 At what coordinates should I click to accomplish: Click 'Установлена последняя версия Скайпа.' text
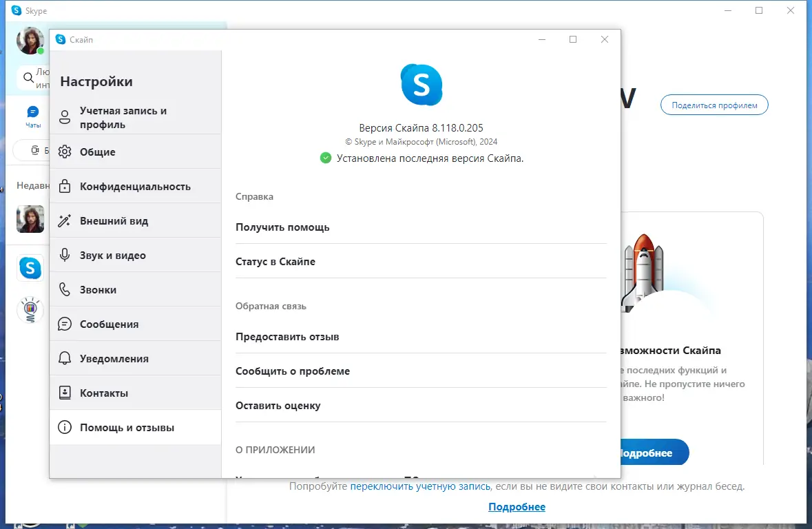(430, 158)
